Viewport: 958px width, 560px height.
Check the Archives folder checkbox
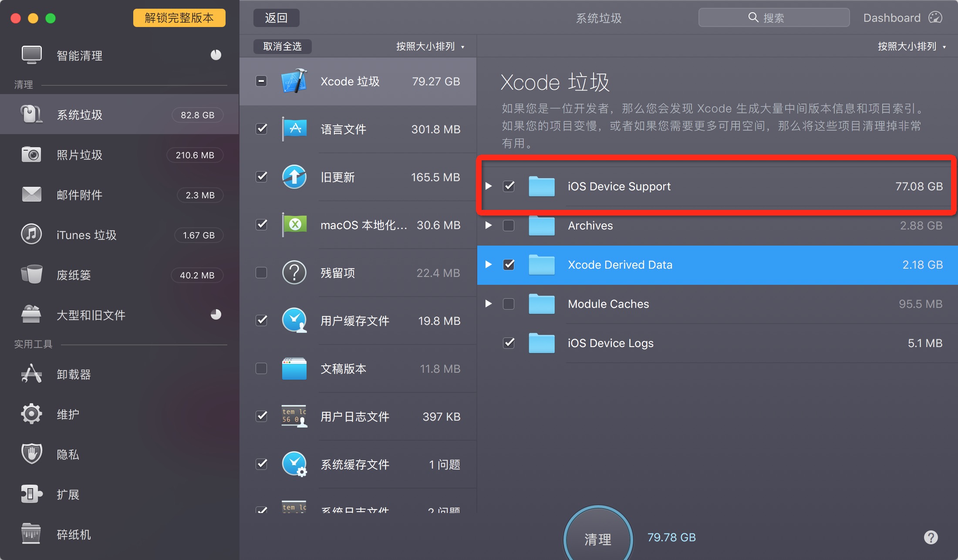(x=509, y=226)
